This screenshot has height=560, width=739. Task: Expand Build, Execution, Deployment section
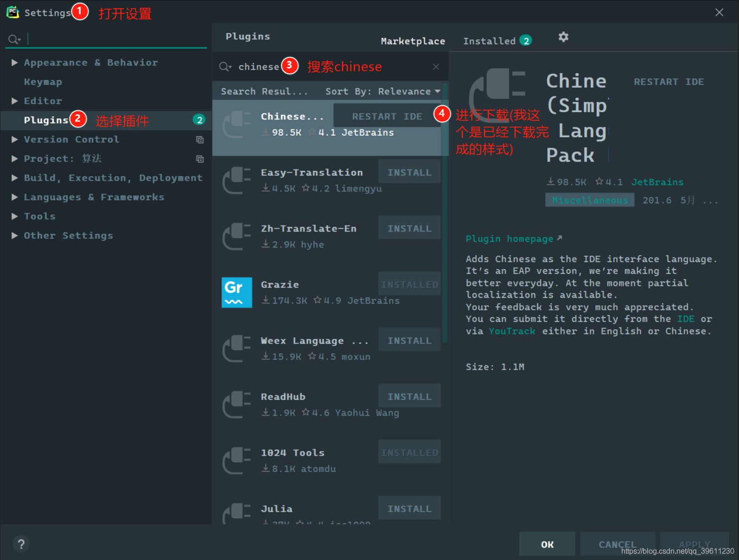point(14,178)
